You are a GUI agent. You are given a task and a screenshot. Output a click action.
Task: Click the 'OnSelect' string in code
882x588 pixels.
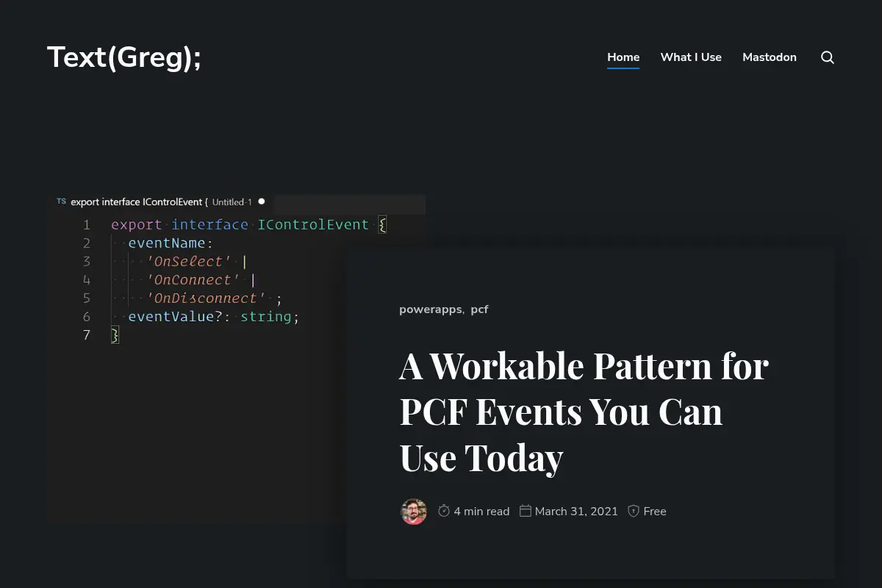click(x=189, y=262)
